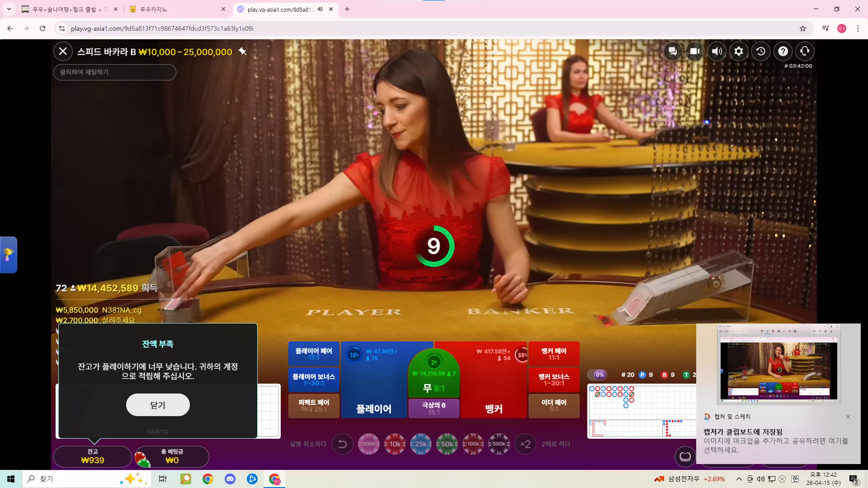The height and width of the screenshot is (488, 868).
Task: Place 이더 페어 5:1 bet
Action: click(x=554, y=405)
